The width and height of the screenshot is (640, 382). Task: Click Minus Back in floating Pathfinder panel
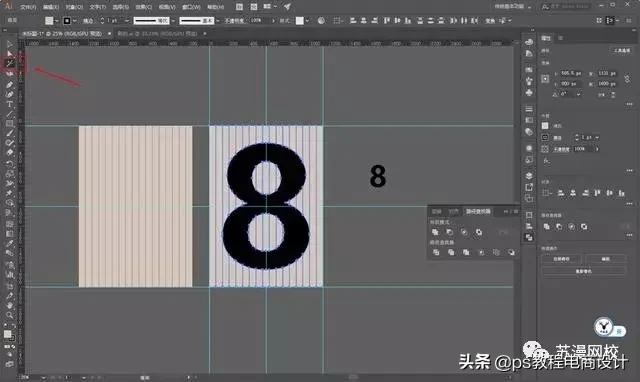(x=511, y=253)
